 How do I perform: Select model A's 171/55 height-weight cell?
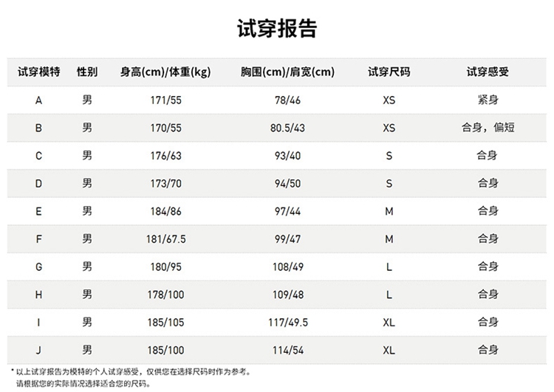pos(165,100)
